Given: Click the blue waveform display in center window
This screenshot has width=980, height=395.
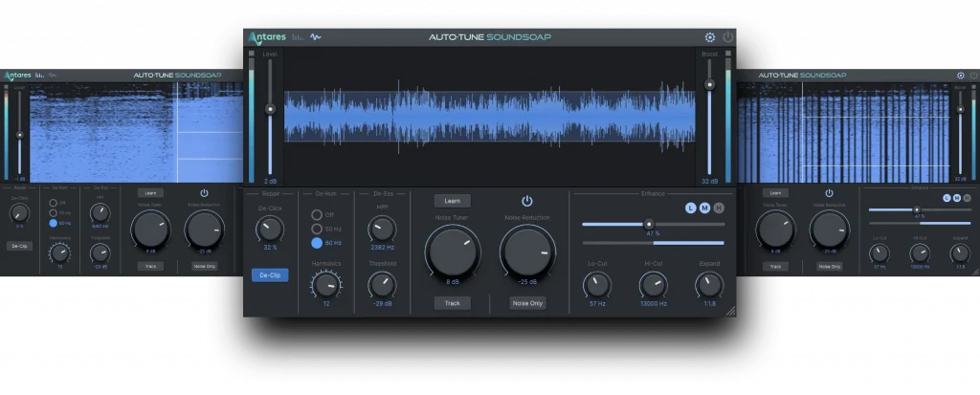Looking at the screenshot, I should click(x=490, y=117).
